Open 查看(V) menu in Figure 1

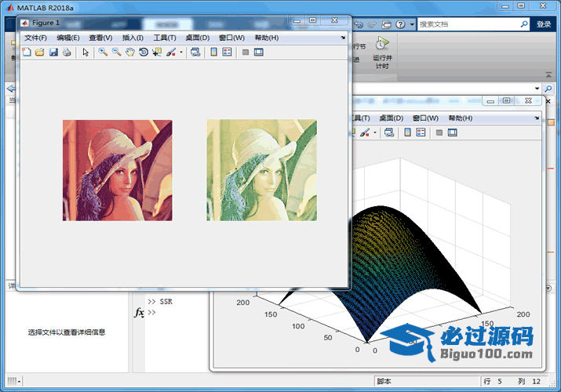click(100, 38)
